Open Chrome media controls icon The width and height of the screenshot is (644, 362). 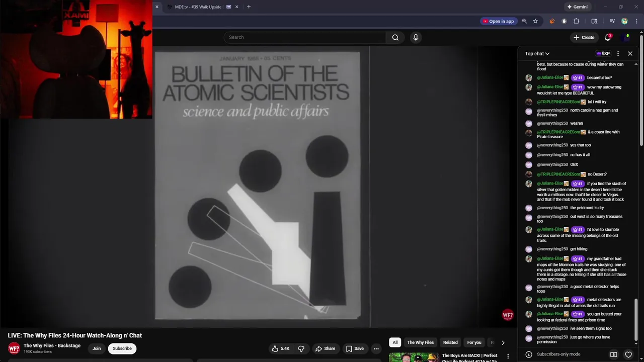[x=612, y=21]
